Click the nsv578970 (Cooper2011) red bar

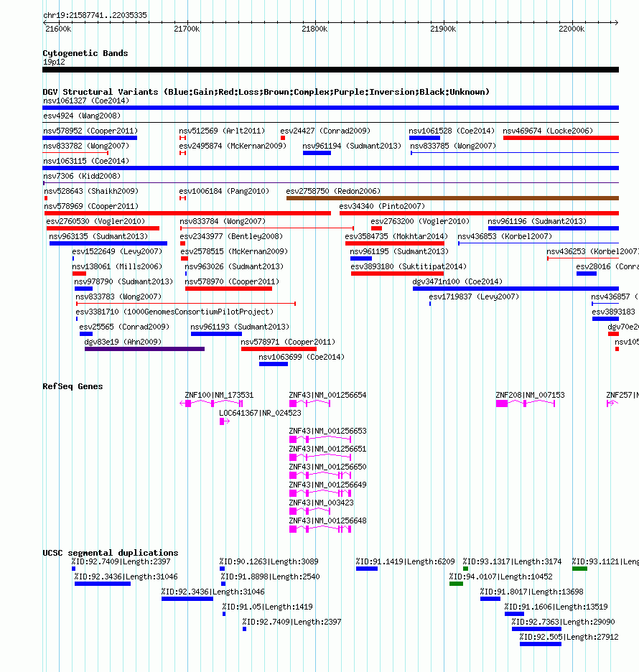228,289
